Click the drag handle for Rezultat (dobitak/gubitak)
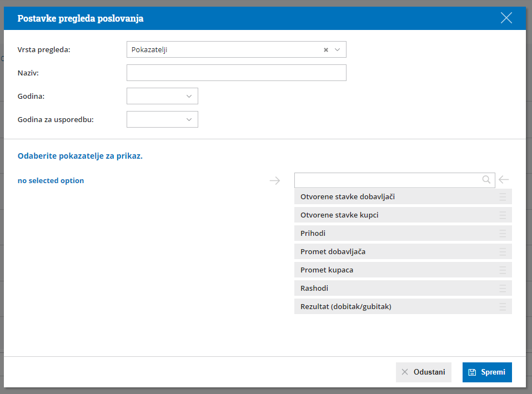Viewport: 532px width, 394px height. 503,307
